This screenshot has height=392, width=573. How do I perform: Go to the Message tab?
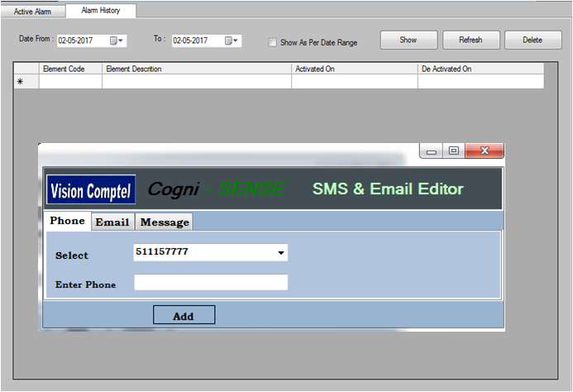coord(165,222)
